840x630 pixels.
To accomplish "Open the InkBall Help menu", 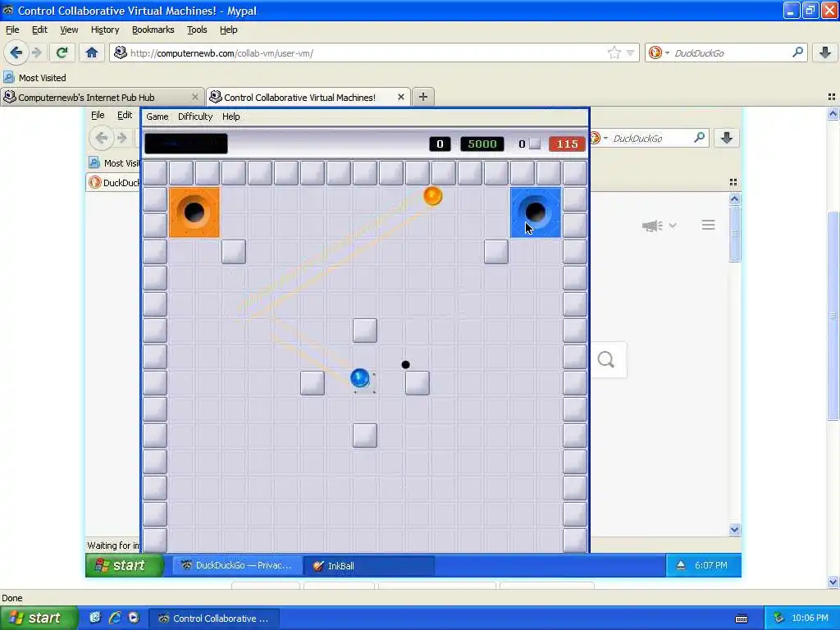I will (x=231, y=116).
